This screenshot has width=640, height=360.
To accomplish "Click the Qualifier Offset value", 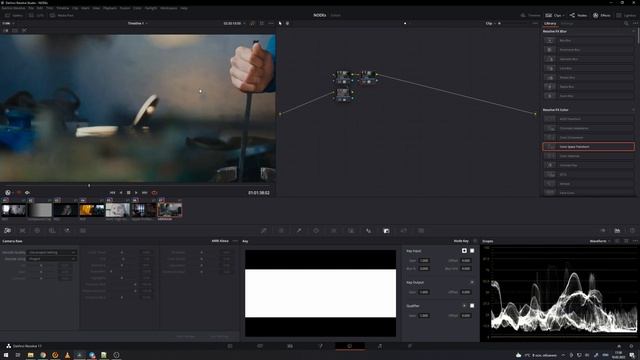I will point(466,316).
